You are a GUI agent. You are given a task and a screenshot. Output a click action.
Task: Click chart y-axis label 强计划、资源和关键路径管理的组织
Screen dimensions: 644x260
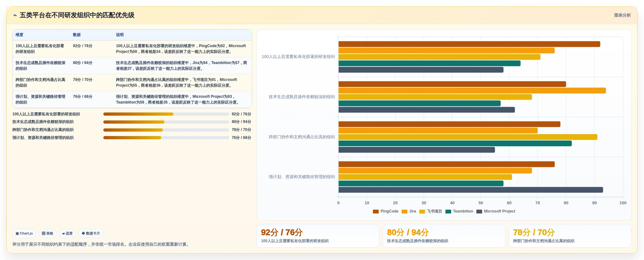click(302, 177)
